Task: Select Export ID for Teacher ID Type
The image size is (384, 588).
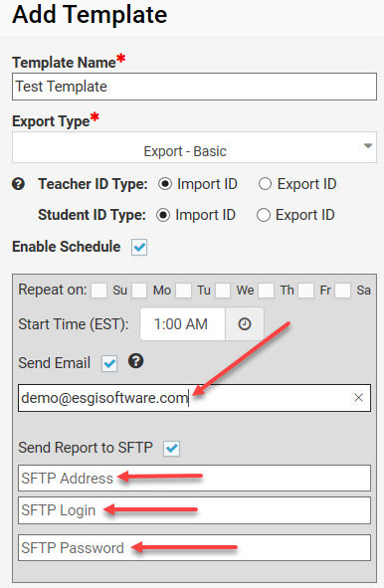Action: [x=265, y=184]
